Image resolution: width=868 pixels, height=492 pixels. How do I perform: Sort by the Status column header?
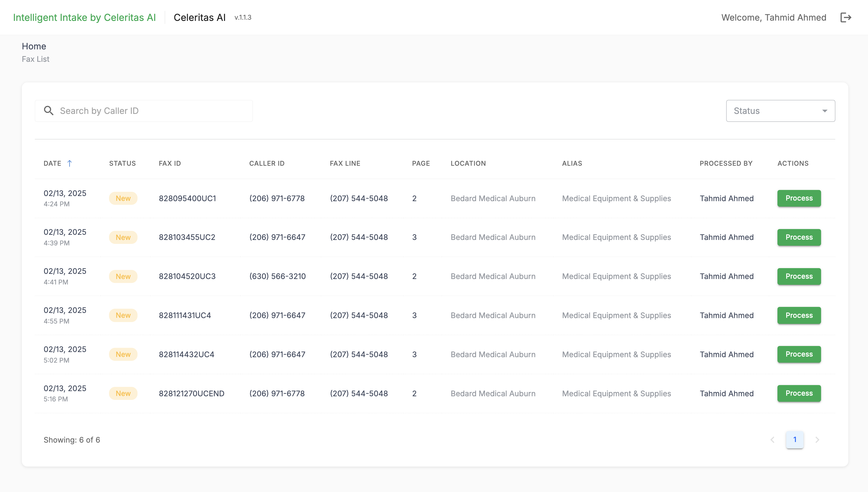(122, 163)
